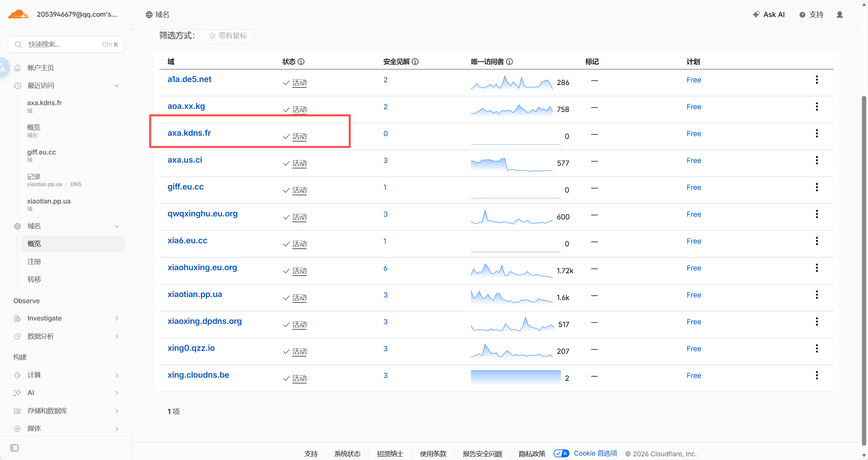Open the three-dot menu for xing.cloudns.be
This screenshot has width=868, height=460.
coord(817,375)
